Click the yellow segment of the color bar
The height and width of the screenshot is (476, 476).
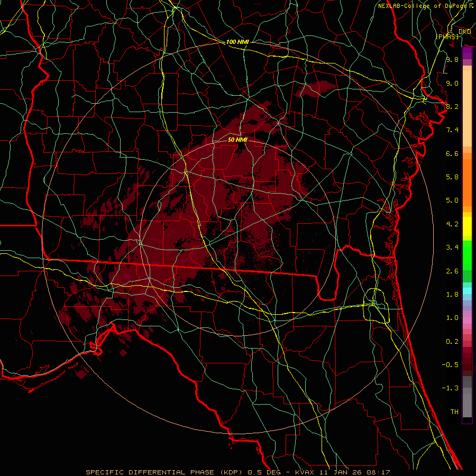tap(467, 226)
